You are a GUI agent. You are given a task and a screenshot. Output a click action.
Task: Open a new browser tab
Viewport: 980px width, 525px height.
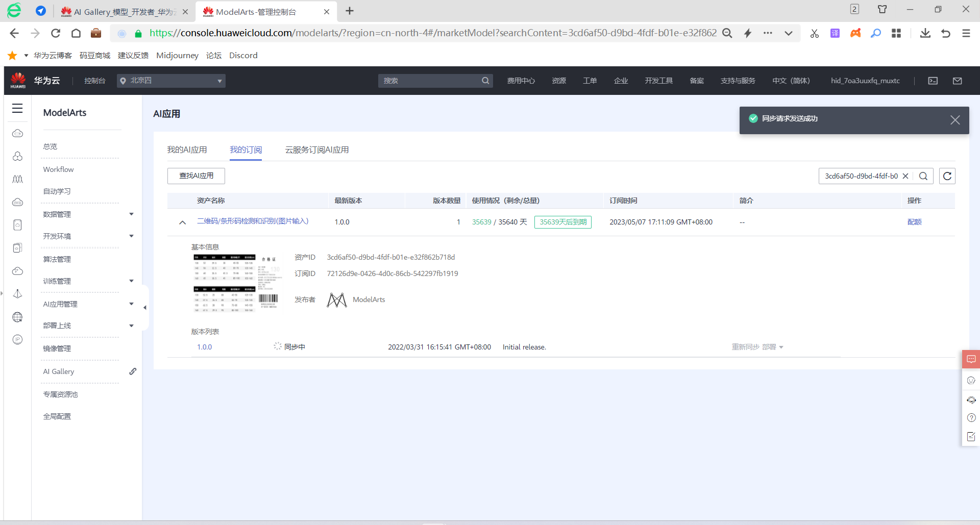(x=350, y=11)
